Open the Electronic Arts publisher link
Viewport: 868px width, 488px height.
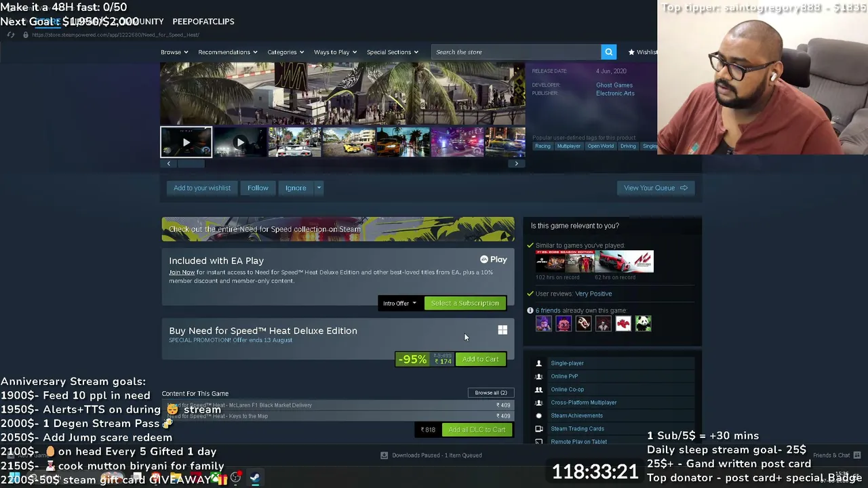click(x=615, y=94)
